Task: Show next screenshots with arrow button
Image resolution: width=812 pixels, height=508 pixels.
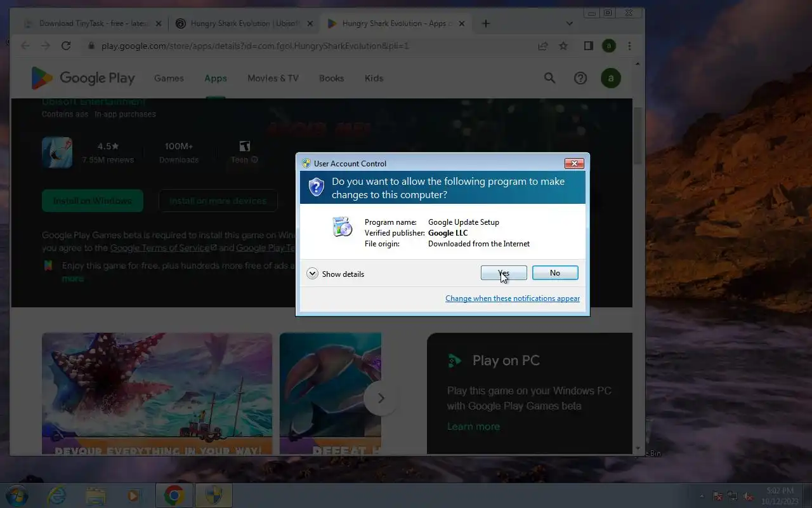Action: 381,398
